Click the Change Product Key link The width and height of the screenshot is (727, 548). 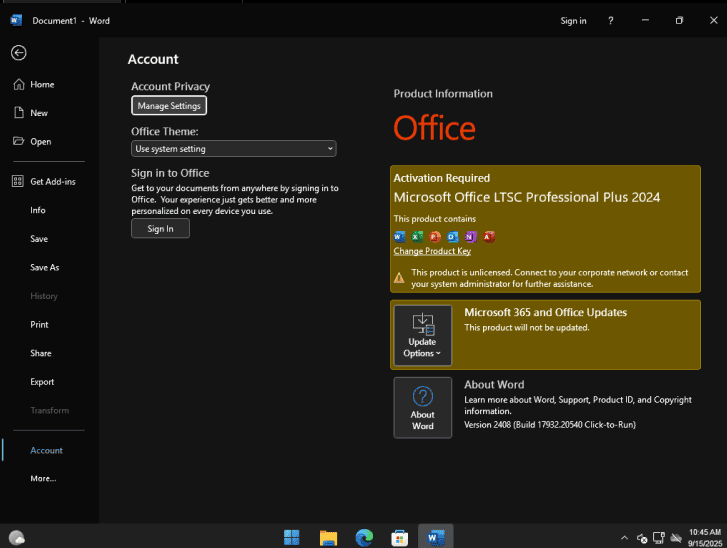(432, 251)
